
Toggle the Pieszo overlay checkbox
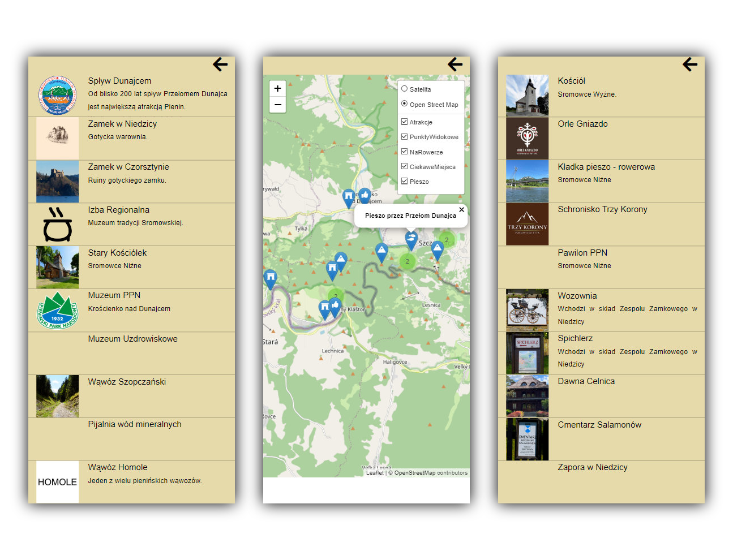tap(405, 182)
